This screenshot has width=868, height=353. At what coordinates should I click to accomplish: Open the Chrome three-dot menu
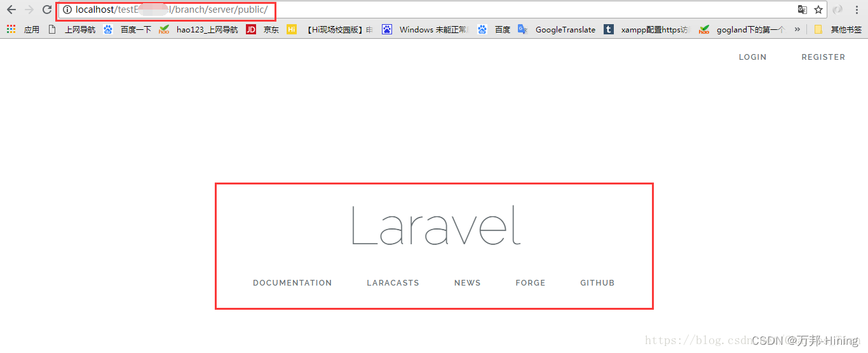pos(857,10)
